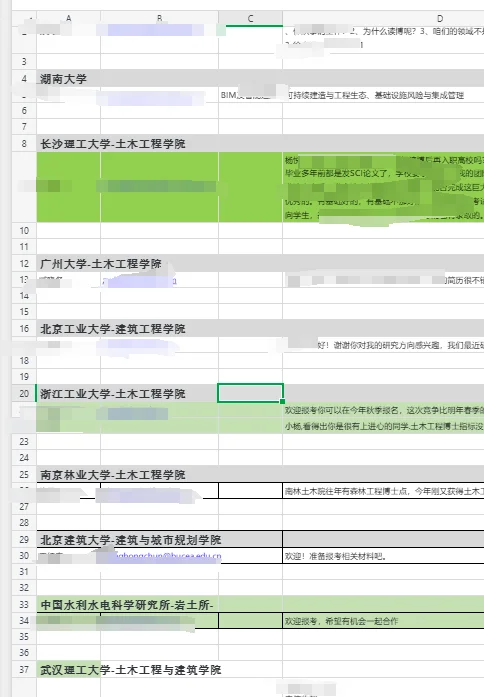Select row 20 header
This screenshot has width=484, height=697.
click(24, 393)
